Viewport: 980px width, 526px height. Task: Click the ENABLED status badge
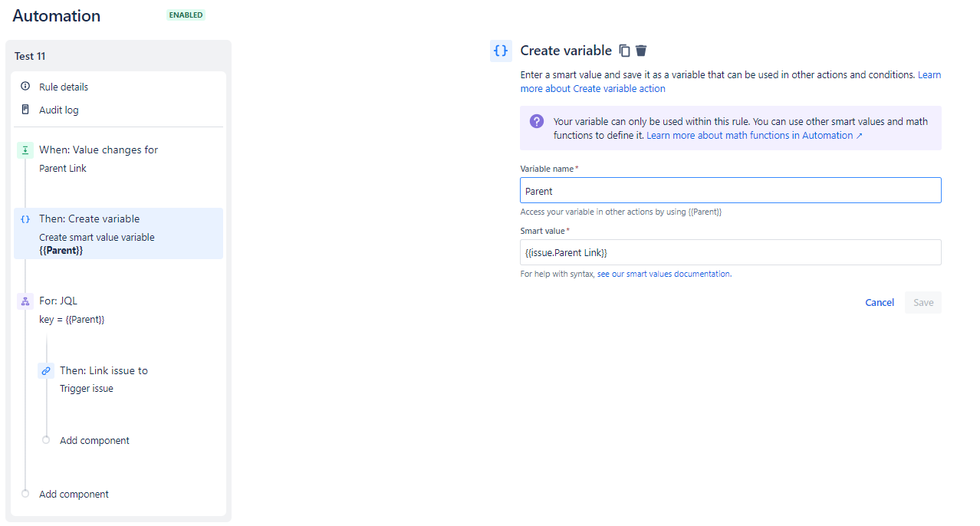pos(186,15)
